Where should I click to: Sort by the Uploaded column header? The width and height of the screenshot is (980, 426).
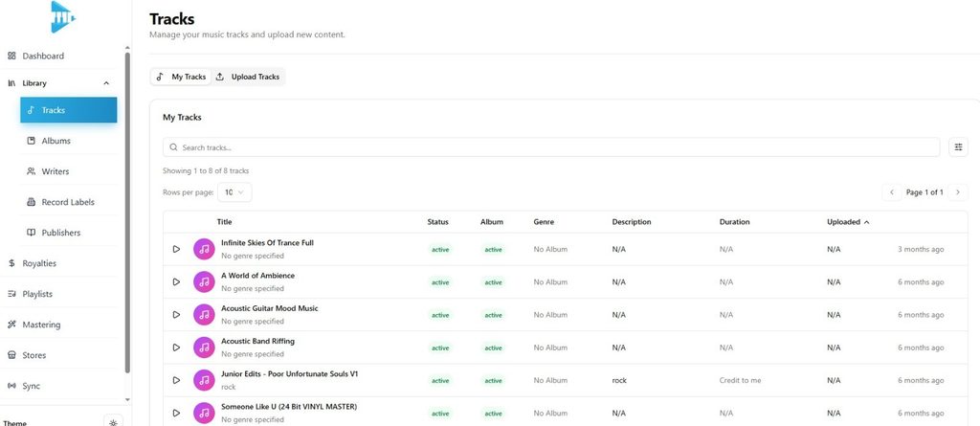coord(848,222)
